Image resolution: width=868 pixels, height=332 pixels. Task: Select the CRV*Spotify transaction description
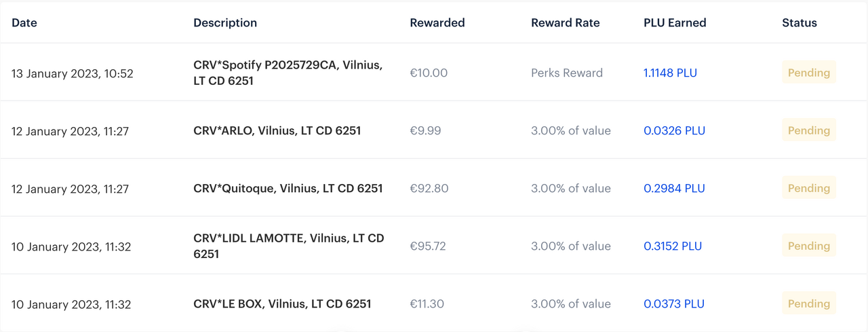pos(288,73)
